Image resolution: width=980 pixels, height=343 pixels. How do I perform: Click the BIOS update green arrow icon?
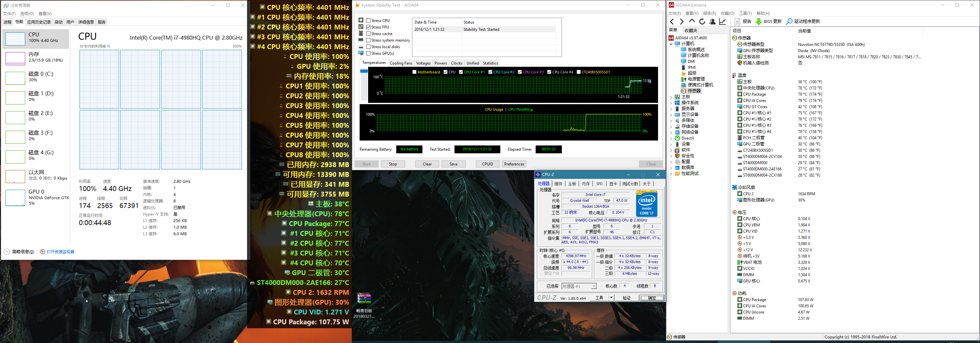coord(758,21)
